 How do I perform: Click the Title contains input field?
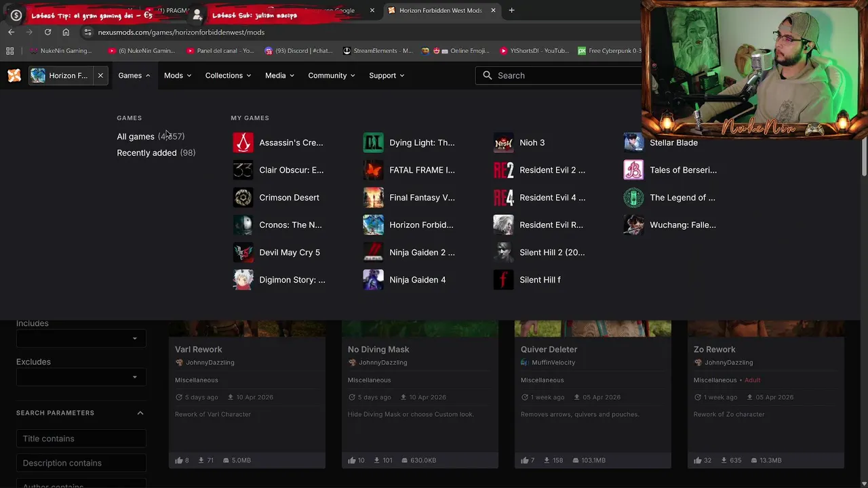click(x=81, y=439)
